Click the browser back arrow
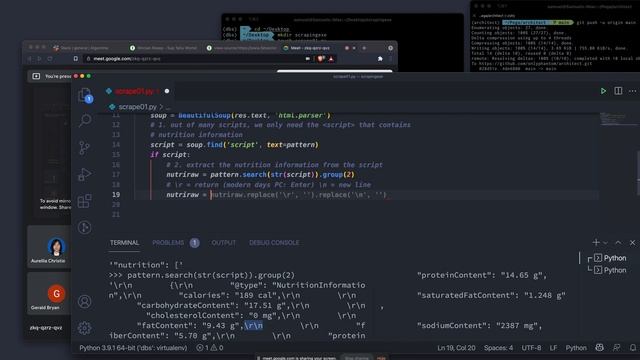 coord(29,59)
